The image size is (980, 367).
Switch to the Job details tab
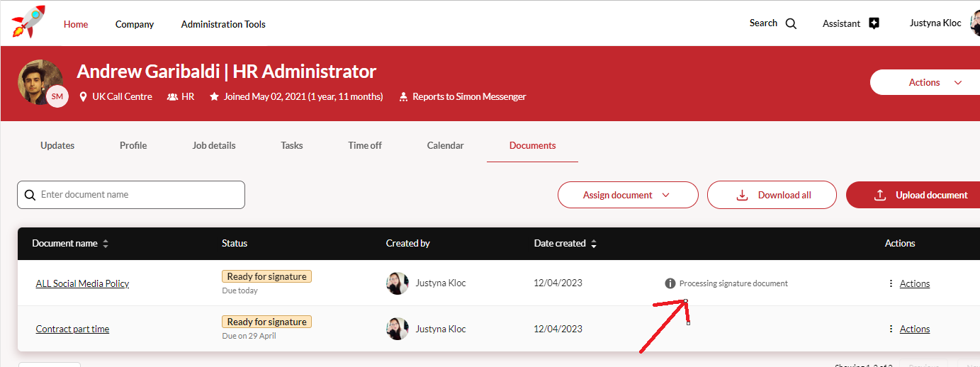214,145
